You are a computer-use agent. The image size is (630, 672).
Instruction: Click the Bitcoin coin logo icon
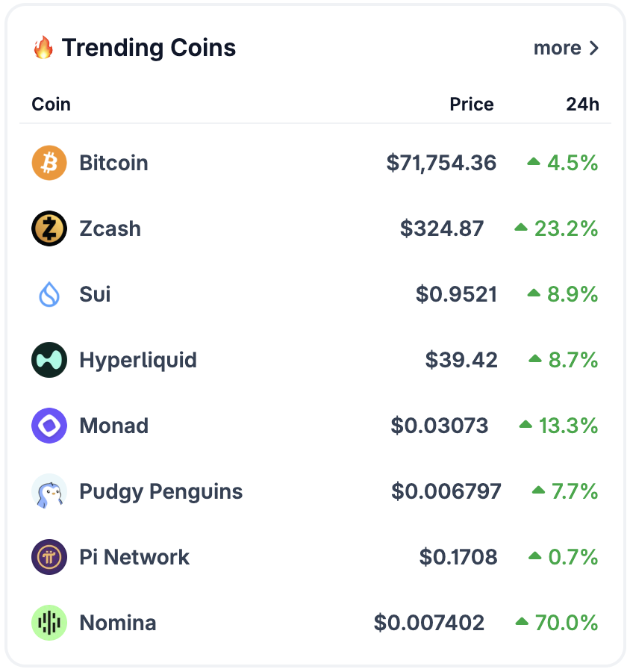click(x=49, y=163)
